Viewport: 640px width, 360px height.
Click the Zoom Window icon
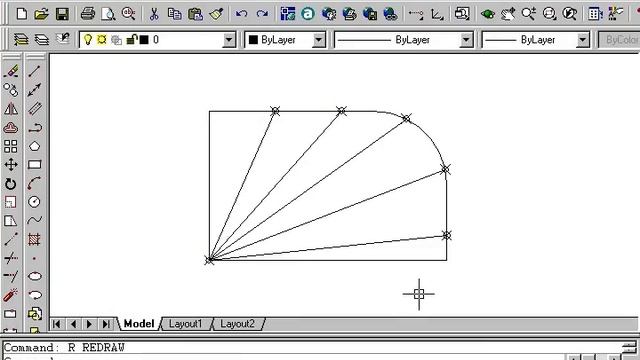[549, 14]
